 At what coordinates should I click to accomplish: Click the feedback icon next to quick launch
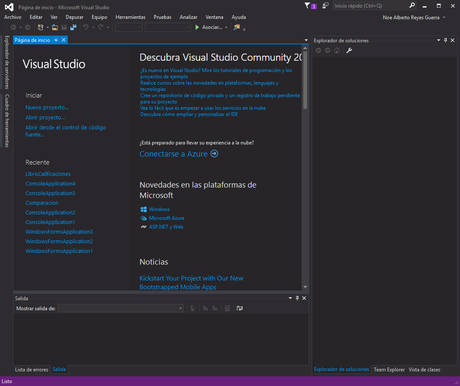pos(325,6)
